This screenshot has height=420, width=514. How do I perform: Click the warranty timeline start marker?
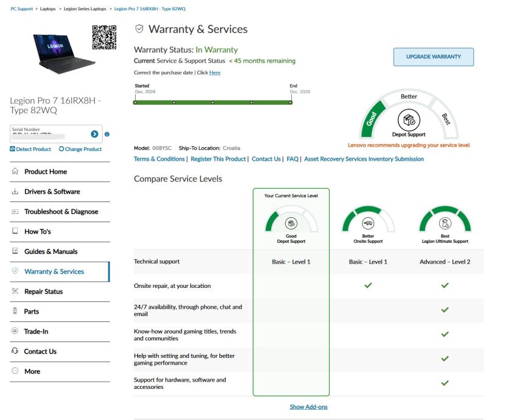coord(135,102)
